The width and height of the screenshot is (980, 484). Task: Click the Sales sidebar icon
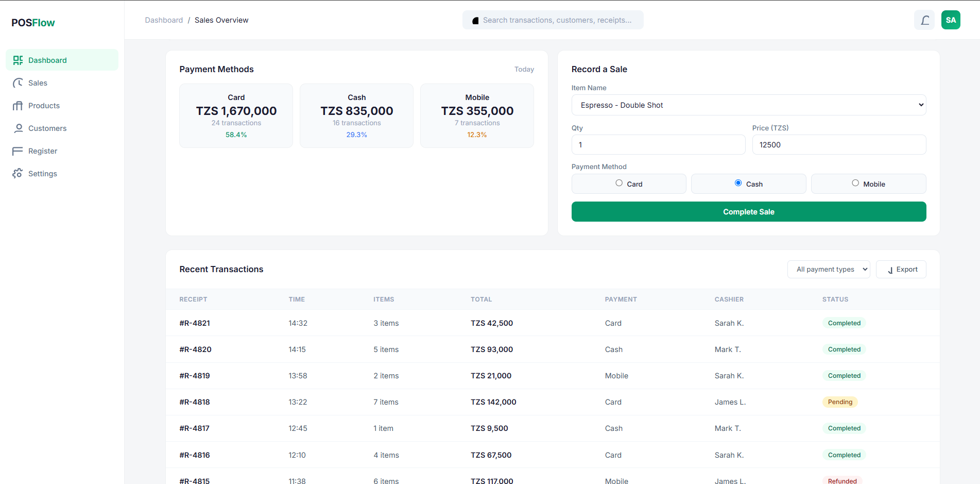coord(18,83)
